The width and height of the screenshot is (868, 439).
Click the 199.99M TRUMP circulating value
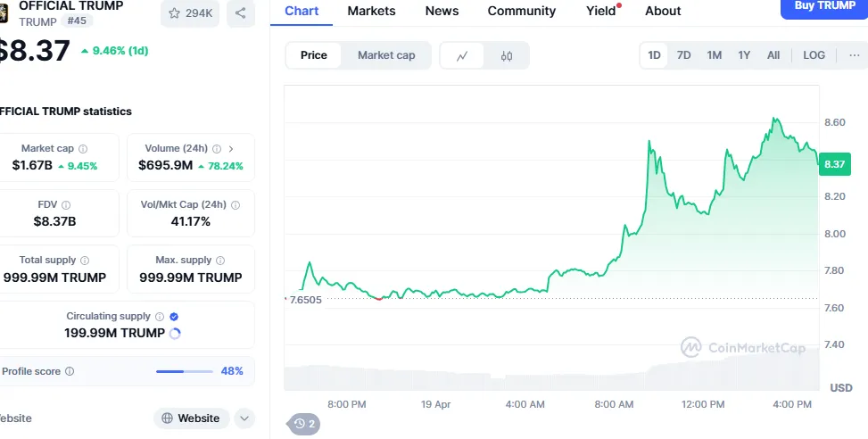point(114,333)
